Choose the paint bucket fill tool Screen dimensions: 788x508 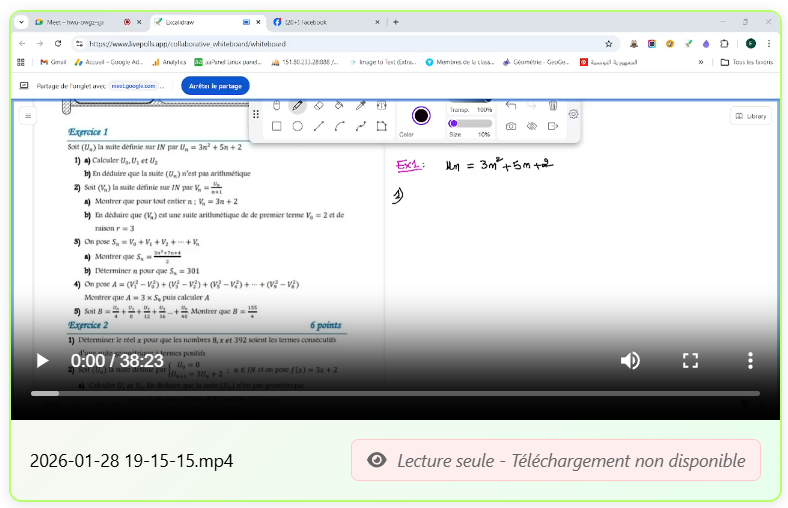point(339,105)
